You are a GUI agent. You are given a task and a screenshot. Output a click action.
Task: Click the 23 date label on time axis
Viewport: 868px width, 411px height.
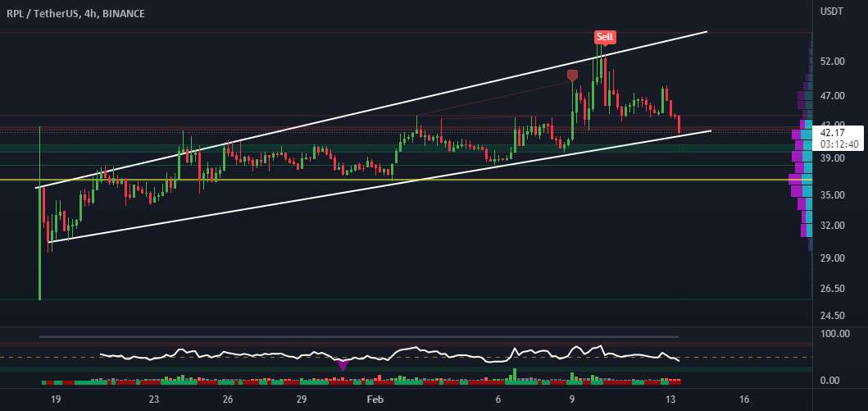154,399
